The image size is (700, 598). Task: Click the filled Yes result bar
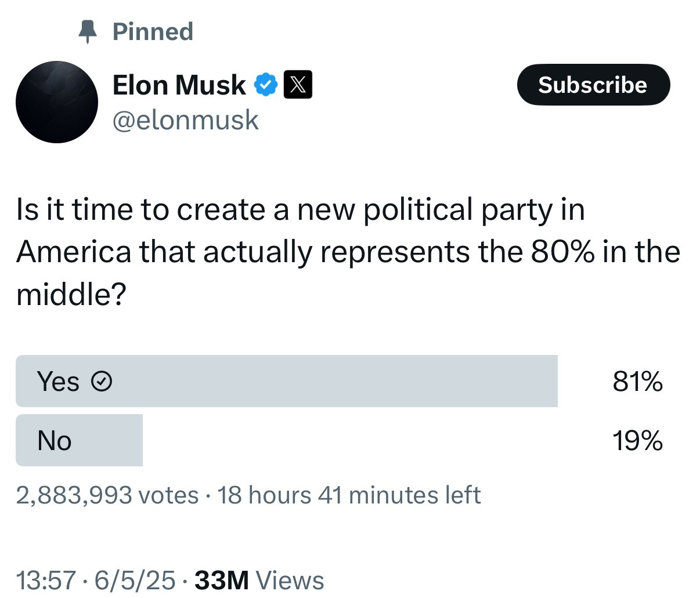click(287, 381)
